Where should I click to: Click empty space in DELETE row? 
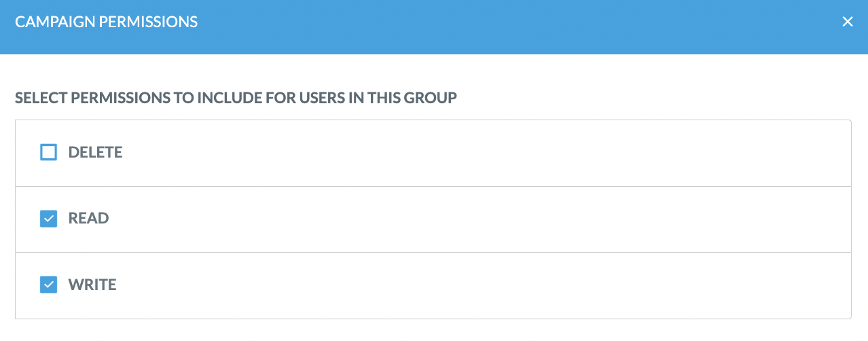pos(475,153)
